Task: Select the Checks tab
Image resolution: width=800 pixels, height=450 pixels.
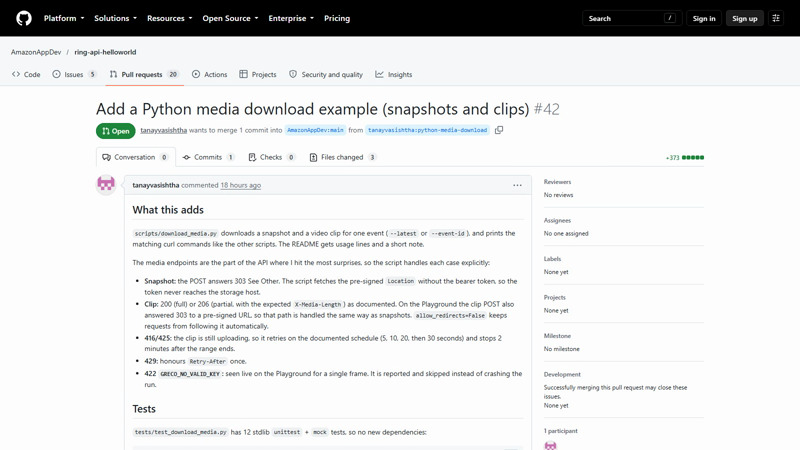Action: click(271, 157)
